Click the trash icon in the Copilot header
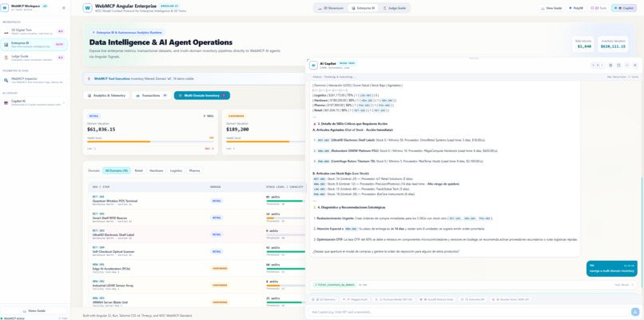 (610, 65)
